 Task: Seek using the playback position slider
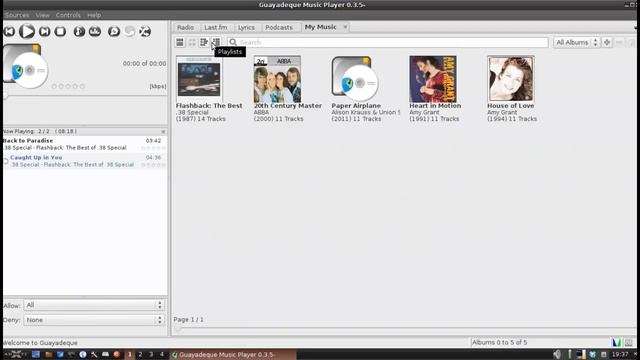click(x=85, y=96)
